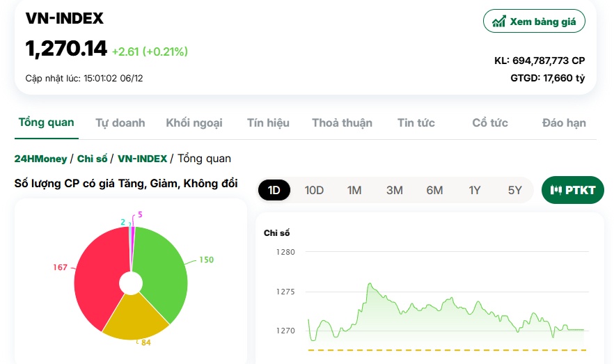Click the magenta pie sliver labeled 5

coord(133,243)
